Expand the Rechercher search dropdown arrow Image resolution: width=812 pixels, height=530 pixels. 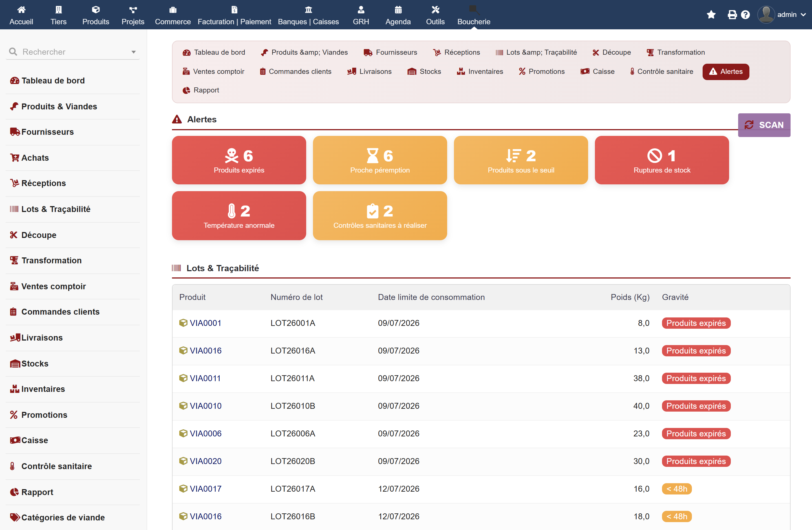pyautogui.click(x=133, y=52)
